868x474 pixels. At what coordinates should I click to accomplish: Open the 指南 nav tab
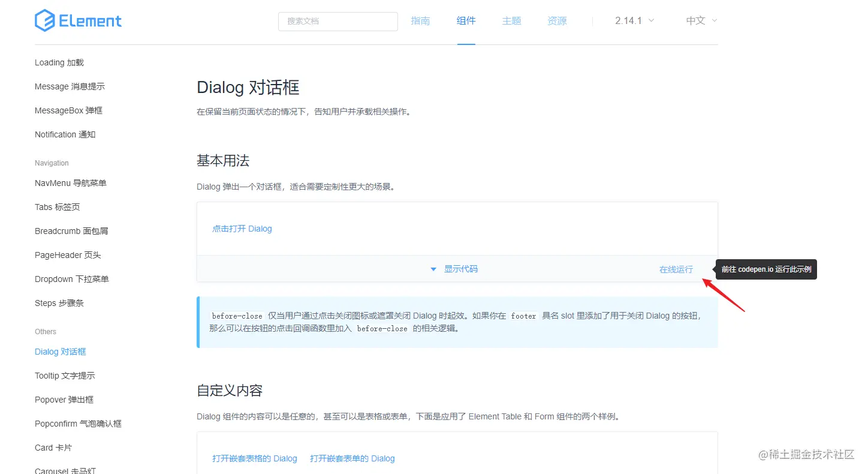(x=420, y=20)
